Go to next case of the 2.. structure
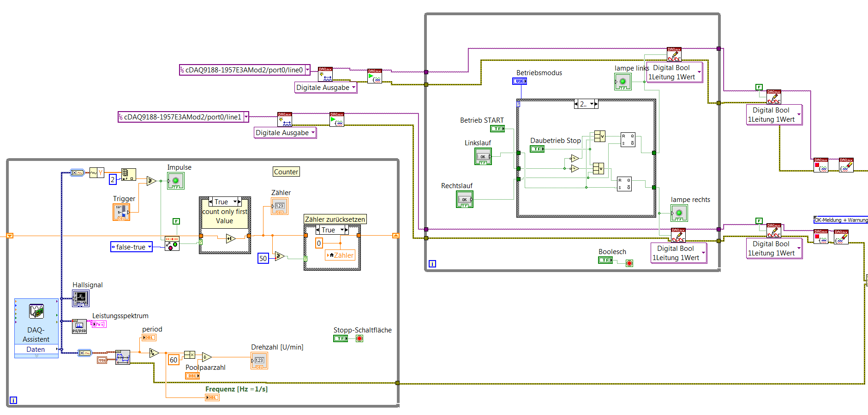 pyautogui.click(x=596, y=104)
